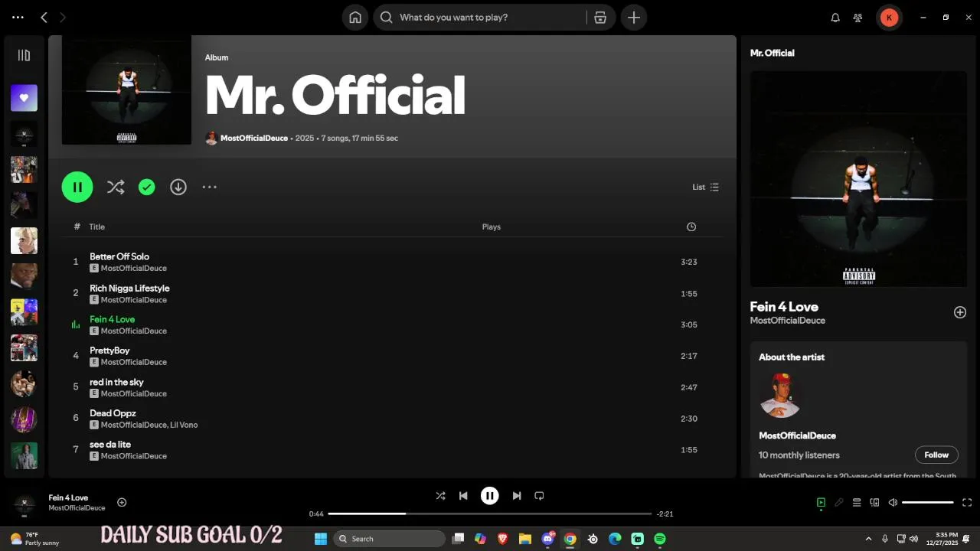Open the Windows Start button

pyautogui.click(x=321, y=539)
